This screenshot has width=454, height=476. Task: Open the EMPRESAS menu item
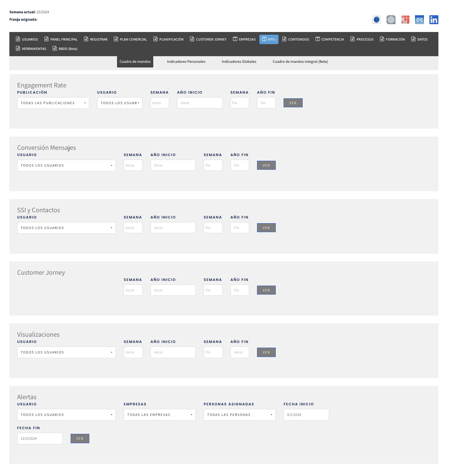(244, 39)
